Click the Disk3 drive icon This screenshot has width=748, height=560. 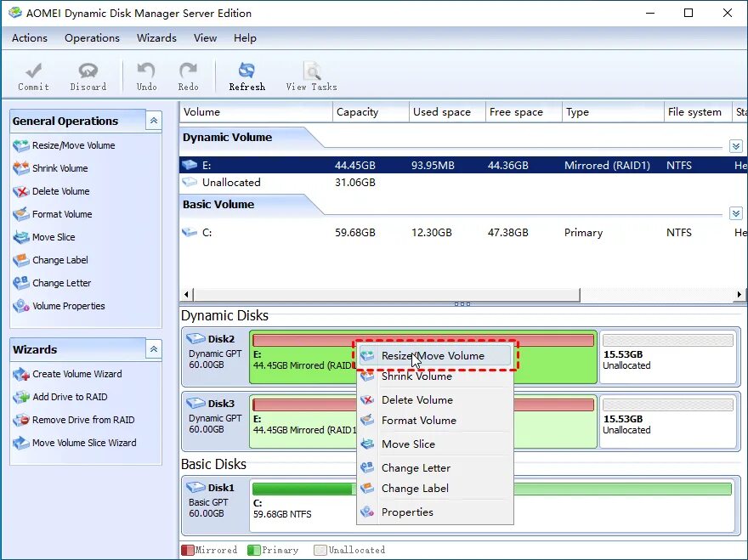pos(195,403)
